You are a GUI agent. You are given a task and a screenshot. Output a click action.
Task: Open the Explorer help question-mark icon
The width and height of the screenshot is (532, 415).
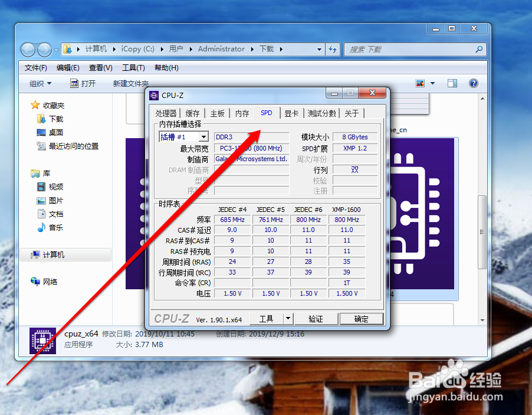coord(473,83)
